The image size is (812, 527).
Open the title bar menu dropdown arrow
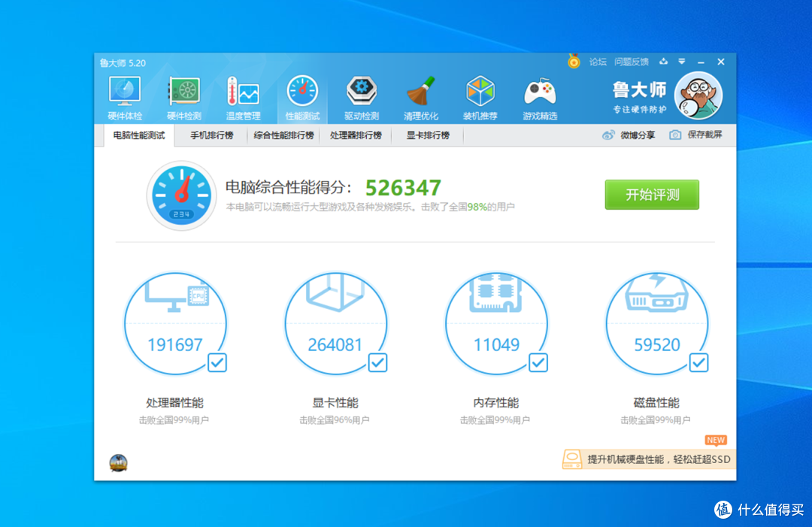681,62
